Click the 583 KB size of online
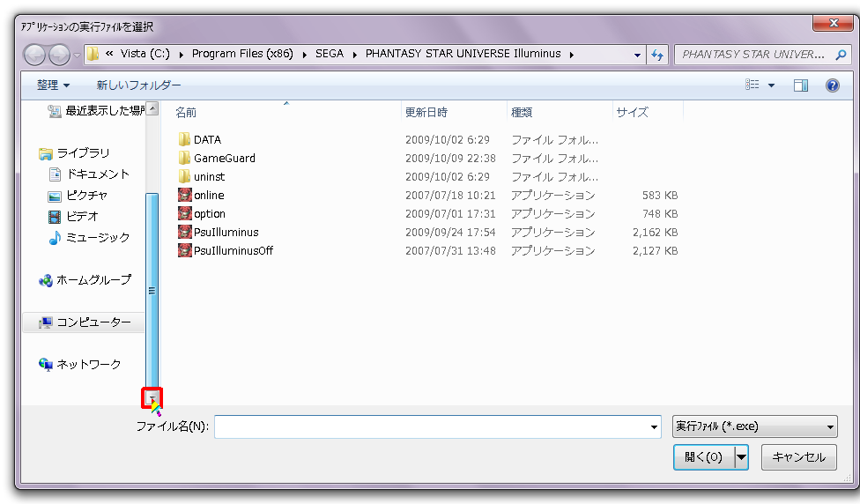Image resolution: width=860 pixels, height=504 pixels. coord(660,196)
